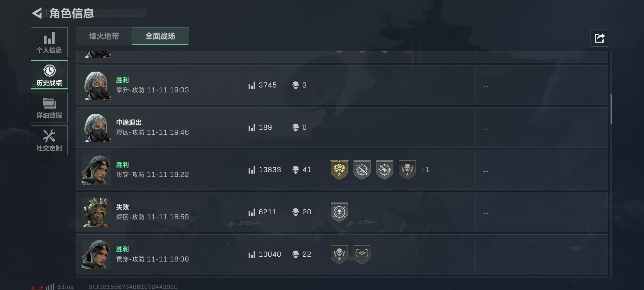Click the back arrow beside 角色信息

click(37, 13)
